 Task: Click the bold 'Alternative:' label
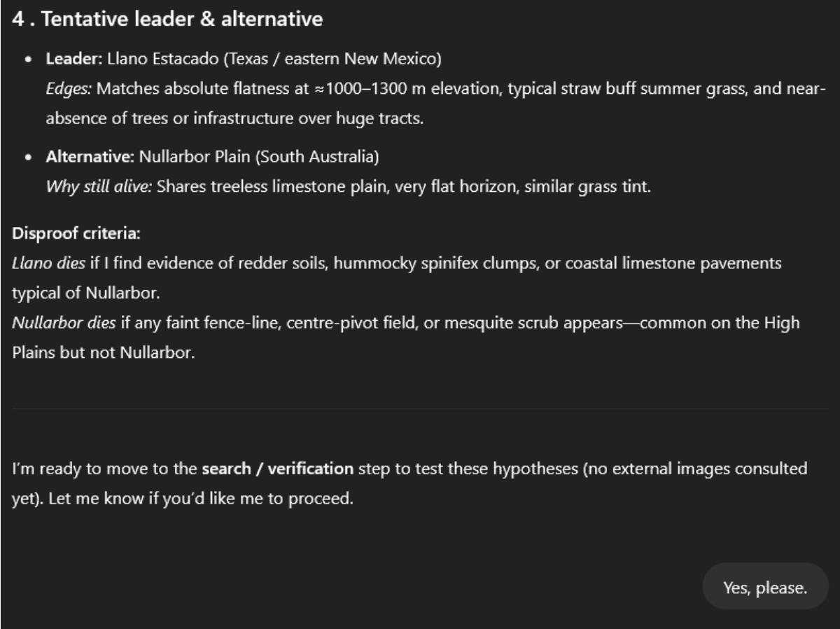click(91, 158)
